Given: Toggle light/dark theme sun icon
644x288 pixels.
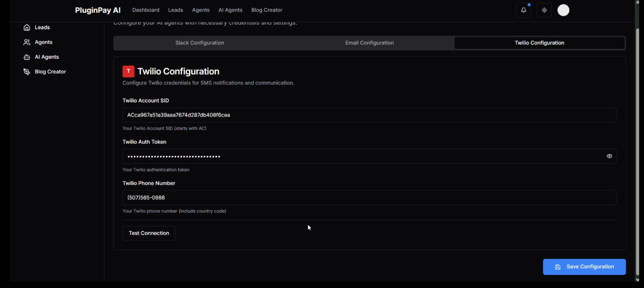Looking at the screenshot, I should point(544,10).
